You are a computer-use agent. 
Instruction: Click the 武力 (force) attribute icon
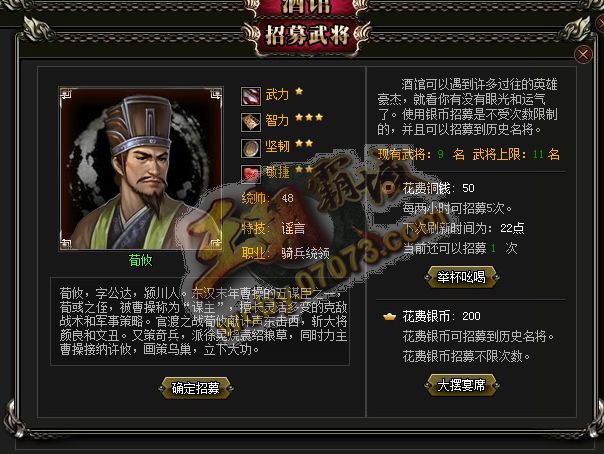pos(251,96)
